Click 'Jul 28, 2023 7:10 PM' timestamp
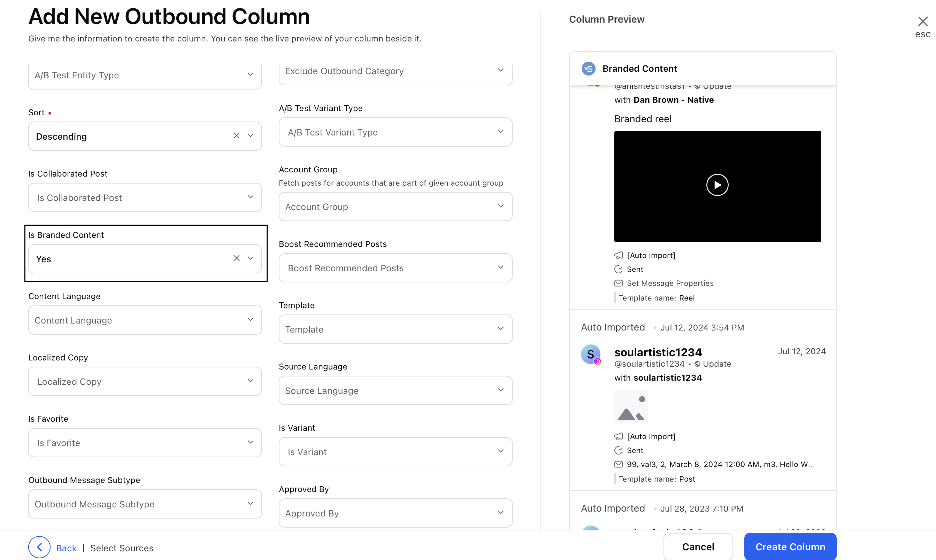This screenshot has height=560, width=936. (x=701, y=509)
